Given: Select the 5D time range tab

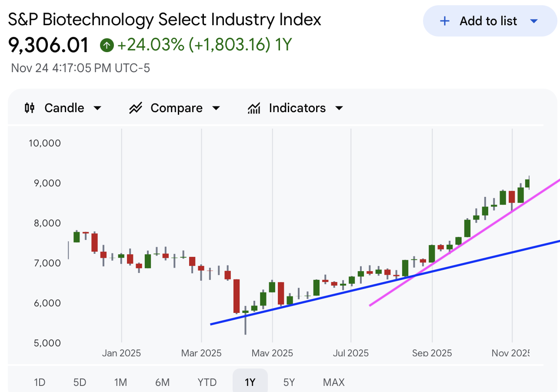Looking at the screenshot, I should coord(80,382).
